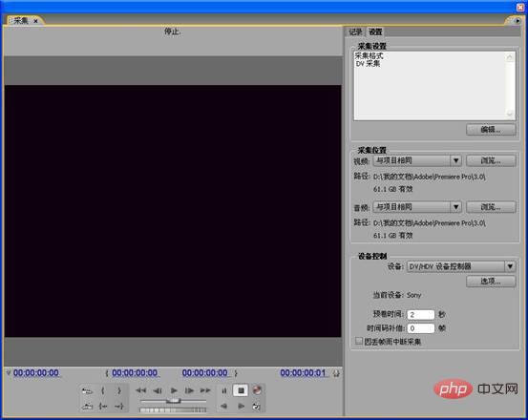
Task: Click the 选项... button
Action: (x=491, y=282)
